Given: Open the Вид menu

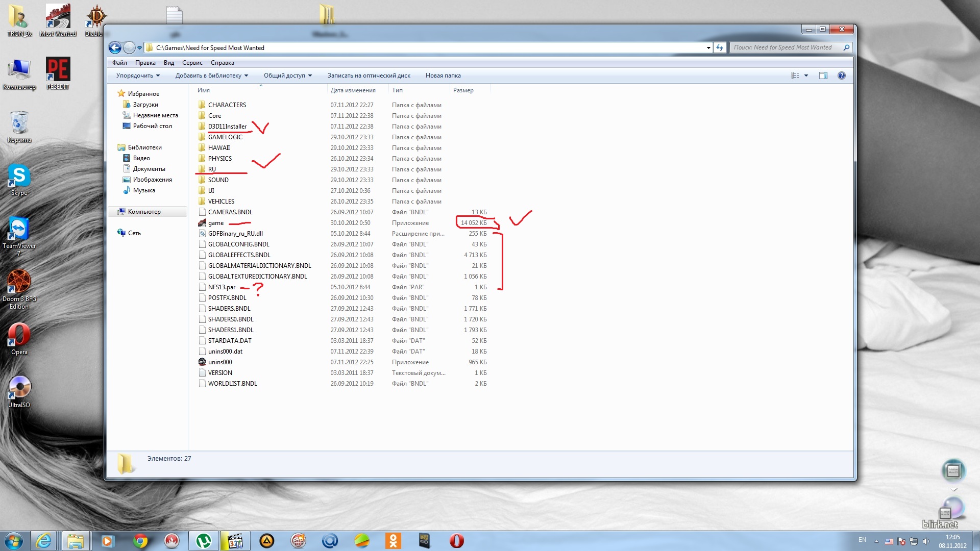Looking at the screenshot, I should point(169,63).
